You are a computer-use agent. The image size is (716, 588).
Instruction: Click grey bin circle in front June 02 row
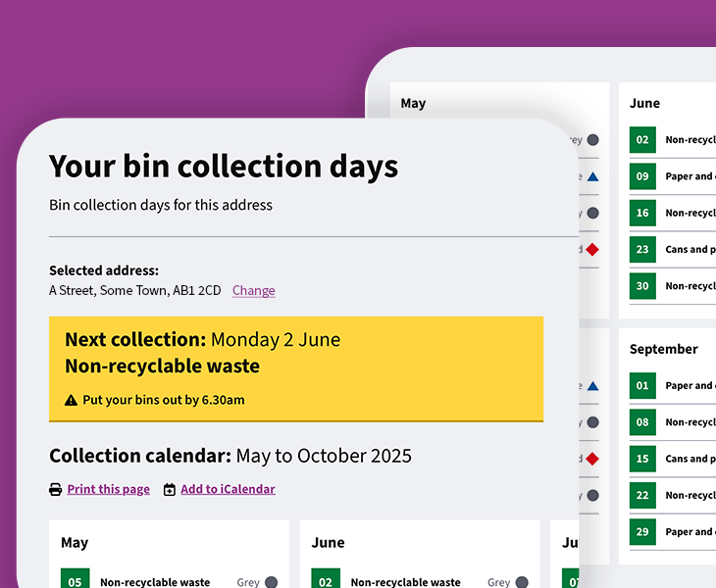point(522,582)
